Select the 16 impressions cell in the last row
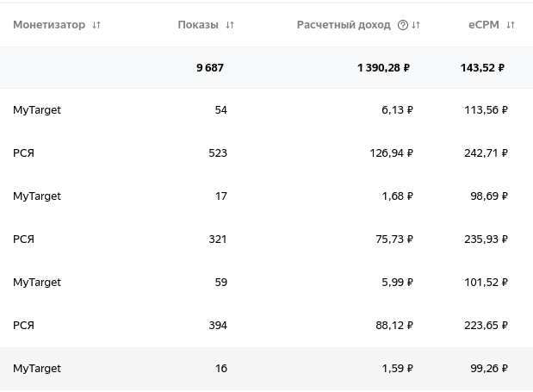533x392 pixels. (221, 369)
